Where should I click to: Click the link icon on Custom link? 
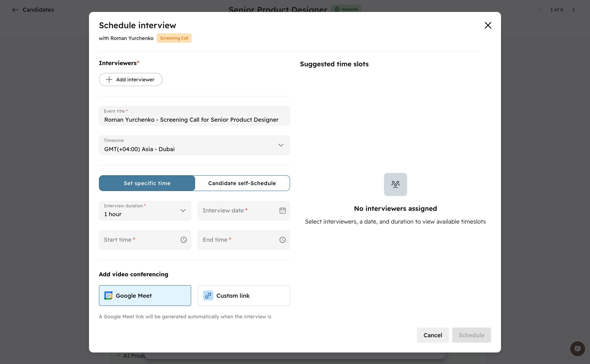click(x=208, y=295)
